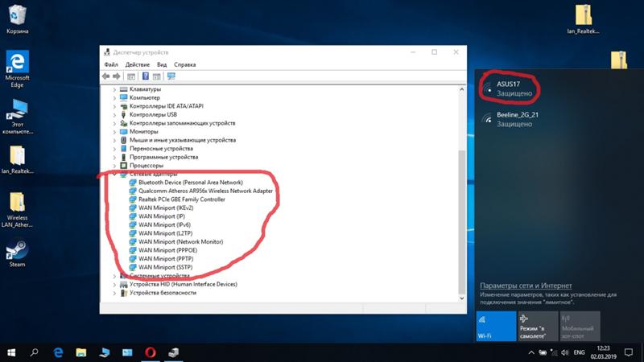Click Мыши и иные указывающие устройства
The width and height of the screenshot is (644, 362).
183,140
